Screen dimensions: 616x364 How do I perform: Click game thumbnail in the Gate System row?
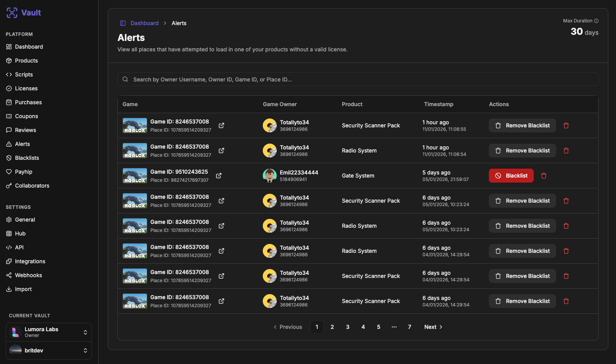[135, 176]
